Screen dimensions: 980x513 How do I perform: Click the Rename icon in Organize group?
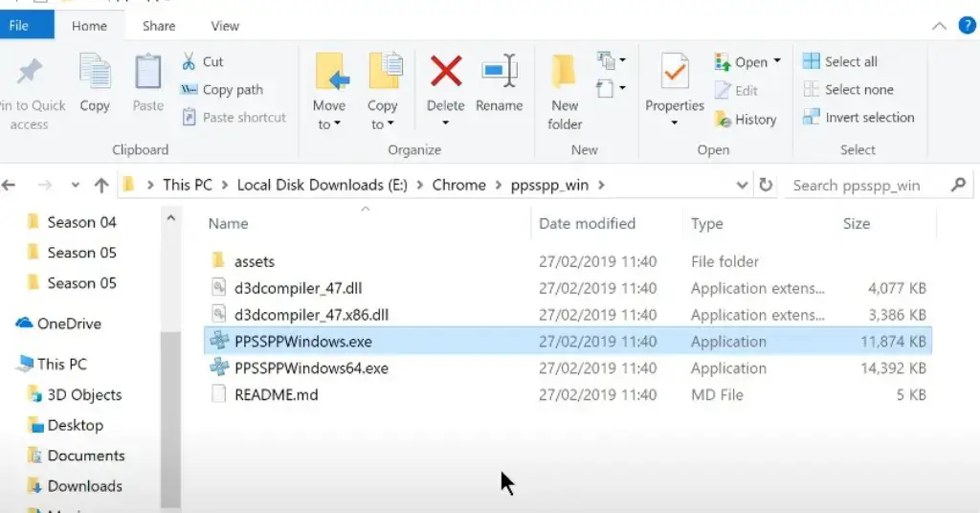tap(500, 71)
